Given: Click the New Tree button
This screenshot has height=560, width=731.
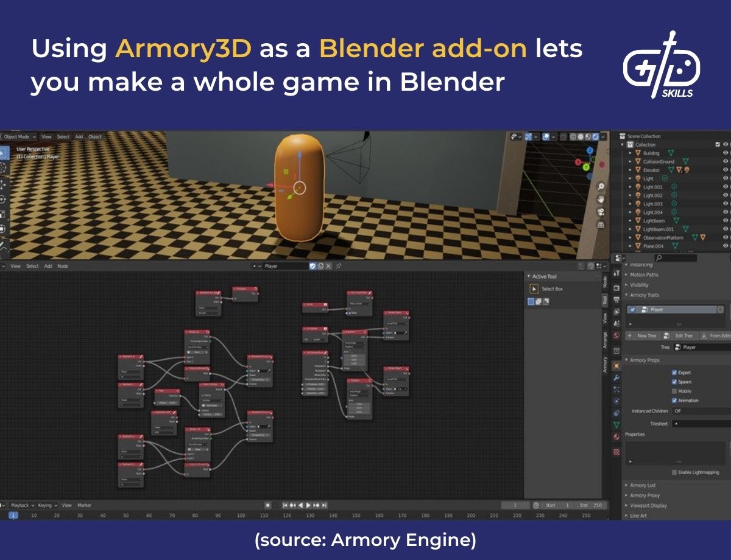Looking at the screenshot, I should [643, 335].
